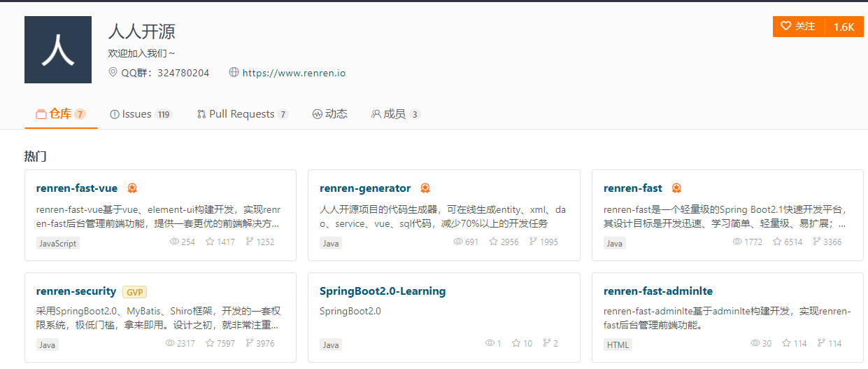This screenshot has height=369, width=868.
Task: Click the 1417 star count on renren-fast-vue
Action: 226,242
